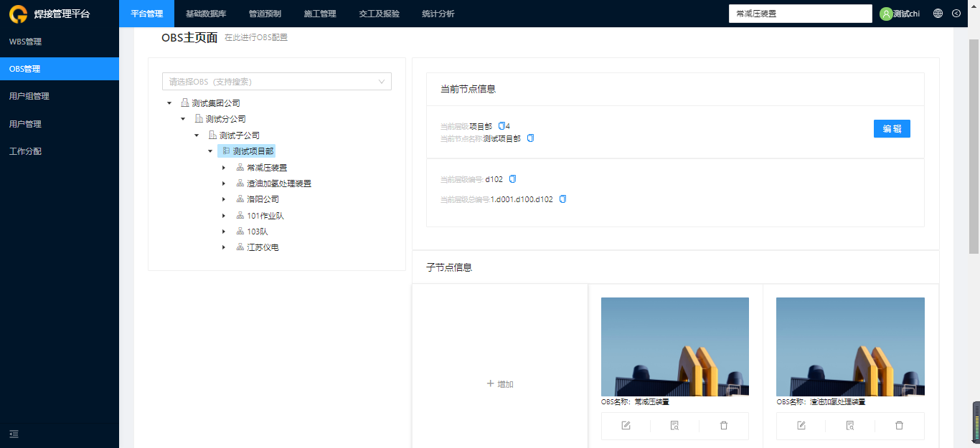Image resolution: width=980 pixels, height=448 pixels.
Task: Click the node icon beside 洛阳公司 in tree
Action: [240, 199]
